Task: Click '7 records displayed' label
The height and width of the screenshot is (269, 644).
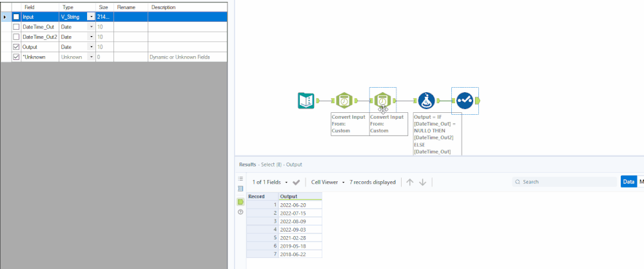Action: (x=372, y=182)
